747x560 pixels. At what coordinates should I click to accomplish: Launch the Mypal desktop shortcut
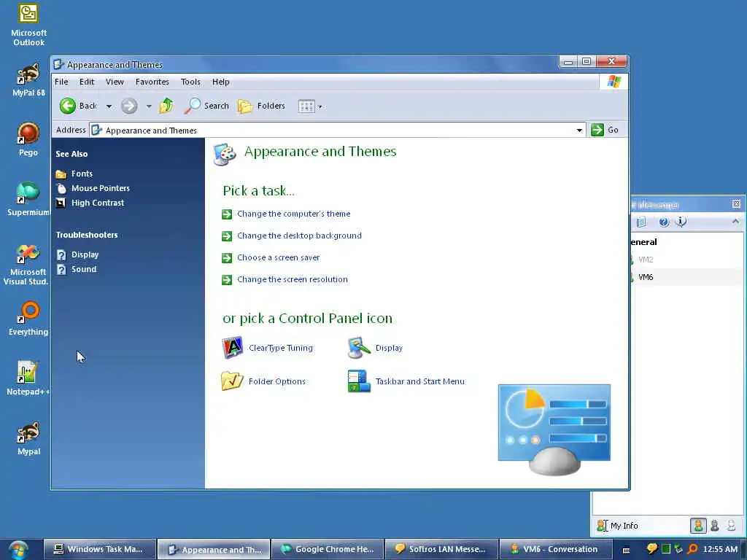(28, 438)
